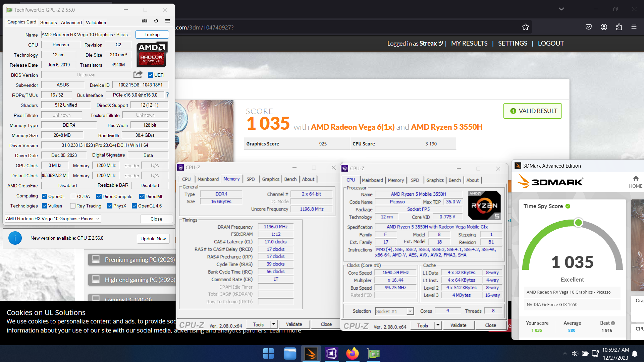This screenshot has width=644, height=362.
Task: Click the GPU-Z screenshot camera icon
Action: (145, 21)
